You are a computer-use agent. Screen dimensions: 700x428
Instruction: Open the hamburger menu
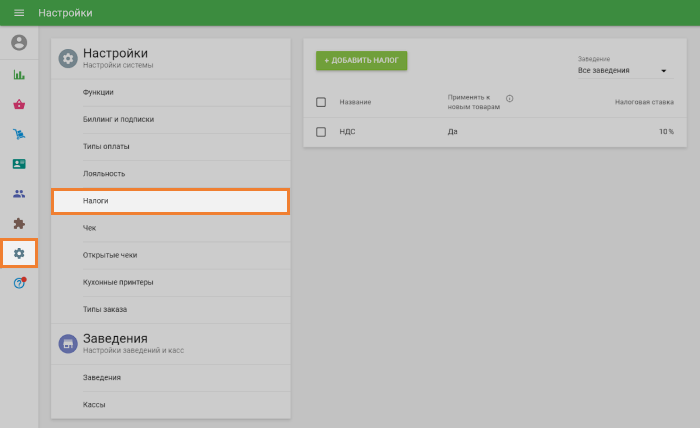pos(18,13)
